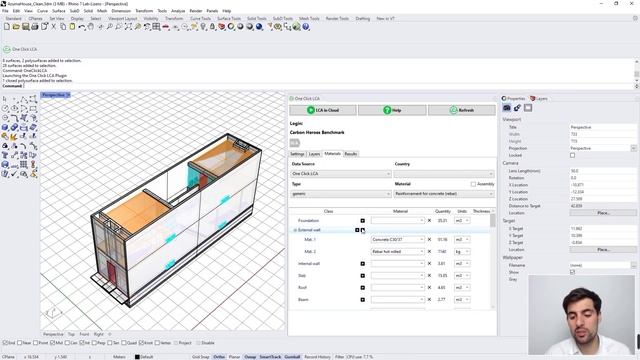Click the Refresh button
Image resolution: width=640 pixels, height=360 pixels.
pos(462,110)
